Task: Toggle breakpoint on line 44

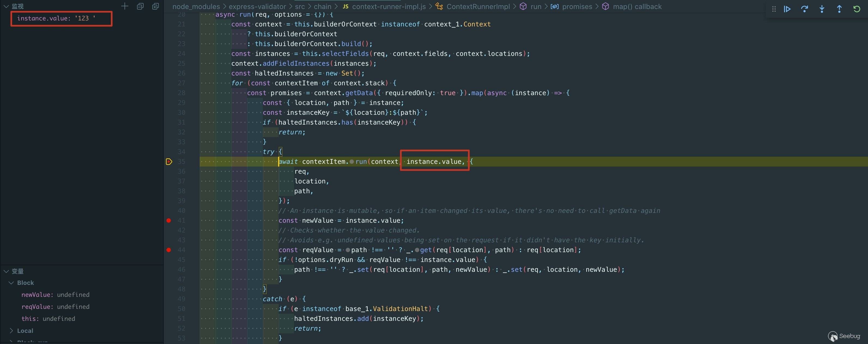Action: coord(169,250)
